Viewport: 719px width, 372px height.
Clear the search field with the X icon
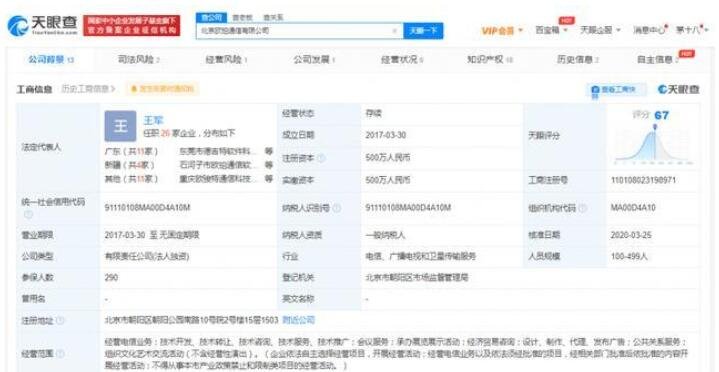394,31
